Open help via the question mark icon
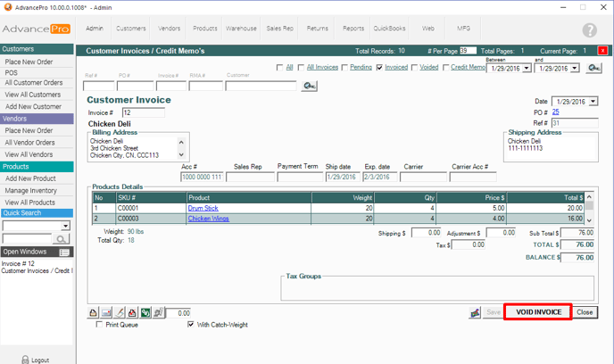The width and height of the screenshot is (614, 364). [x=589, y=30]
